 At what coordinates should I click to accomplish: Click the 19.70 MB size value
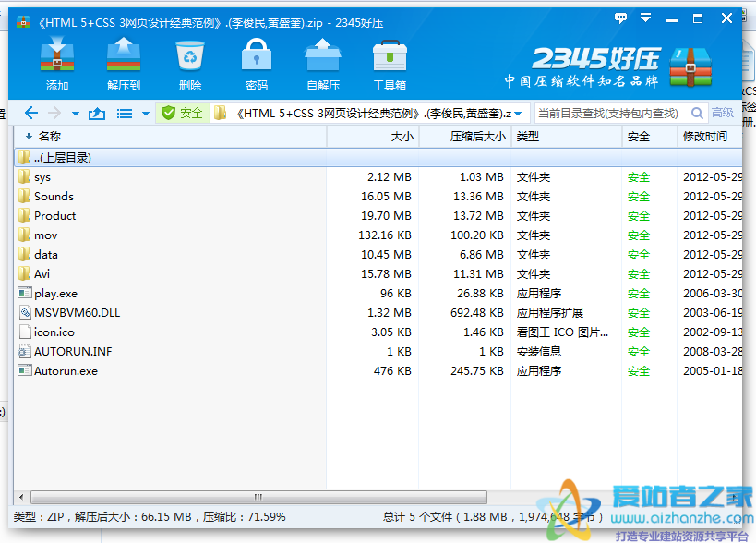(x=386, y=216)
